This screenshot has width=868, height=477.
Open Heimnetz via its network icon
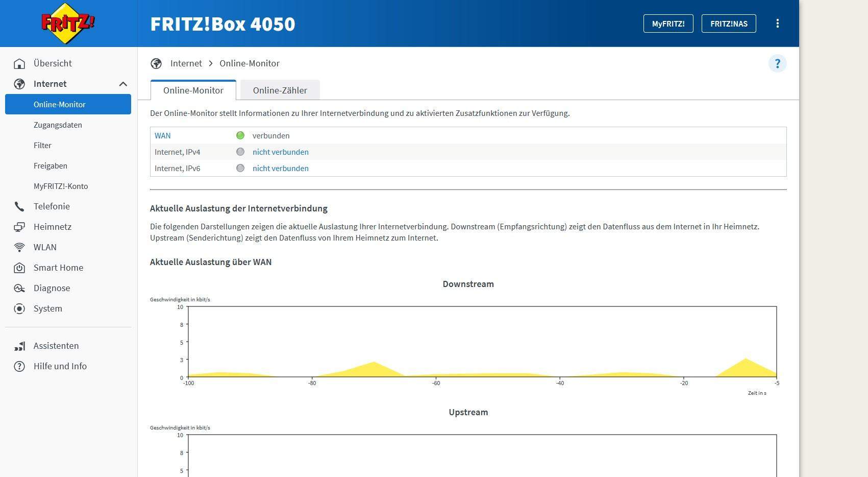pyautogui.click(x=19, y=227)
